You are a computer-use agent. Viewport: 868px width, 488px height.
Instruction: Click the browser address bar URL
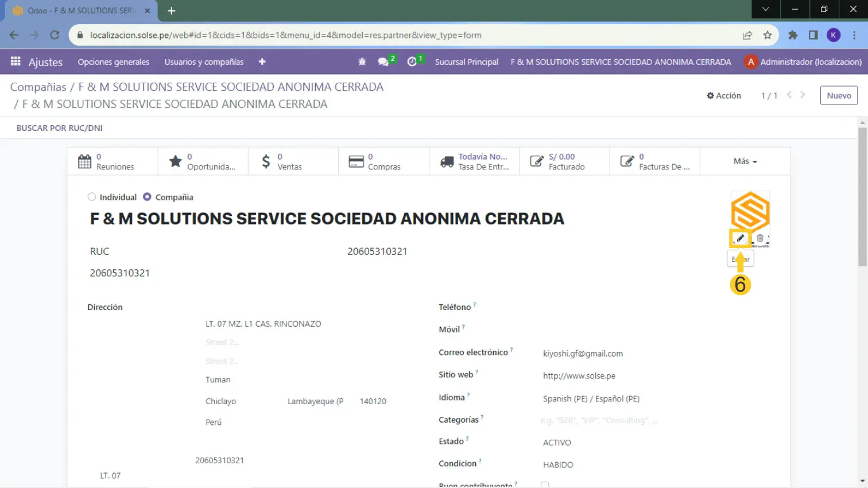286,35
